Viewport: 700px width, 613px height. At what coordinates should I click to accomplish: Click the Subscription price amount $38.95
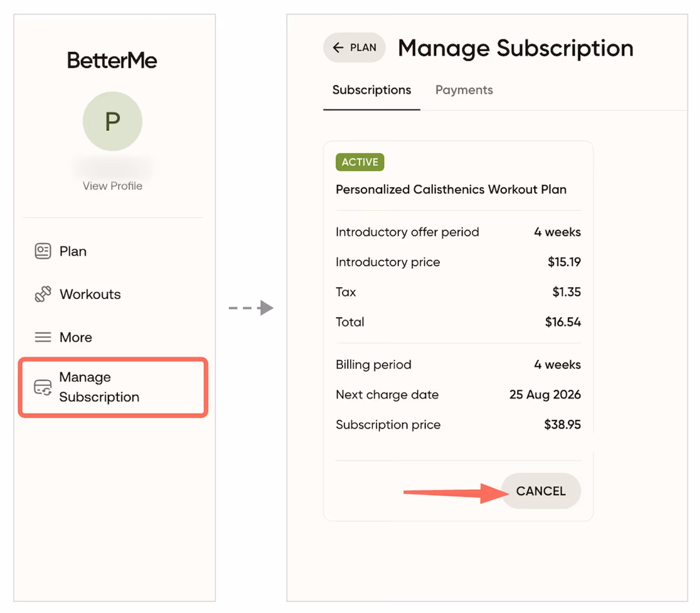tap(563, 424)
